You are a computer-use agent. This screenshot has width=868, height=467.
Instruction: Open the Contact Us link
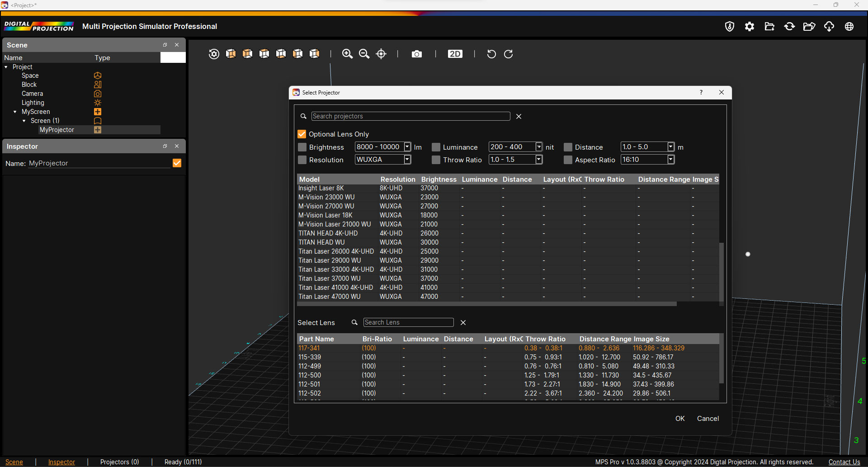click(x=844, y=462)
